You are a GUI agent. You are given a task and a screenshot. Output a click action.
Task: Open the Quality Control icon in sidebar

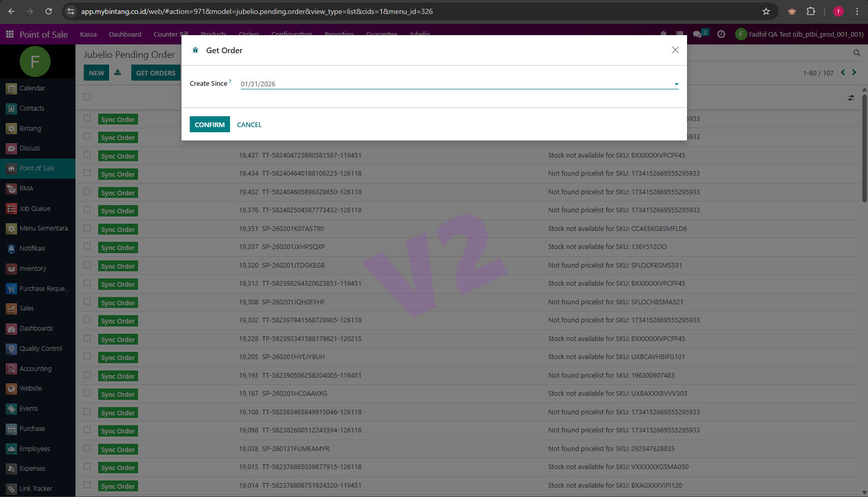coord(11,349)
